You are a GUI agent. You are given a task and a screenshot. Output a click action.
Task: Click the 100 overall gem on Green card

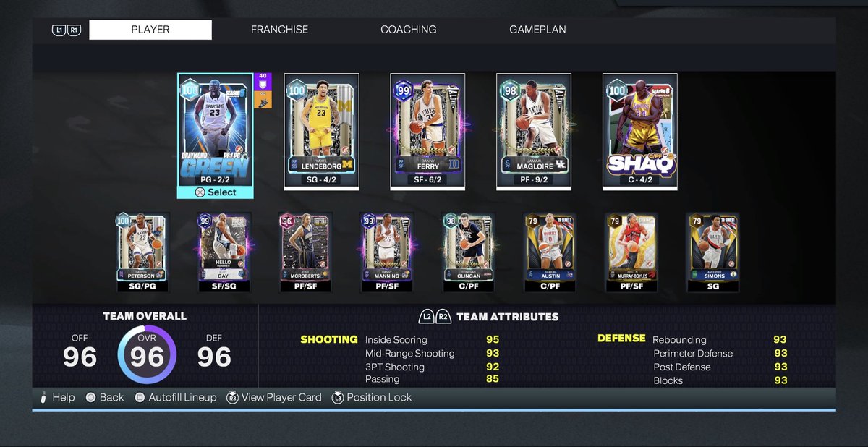(x=191, y=90)
